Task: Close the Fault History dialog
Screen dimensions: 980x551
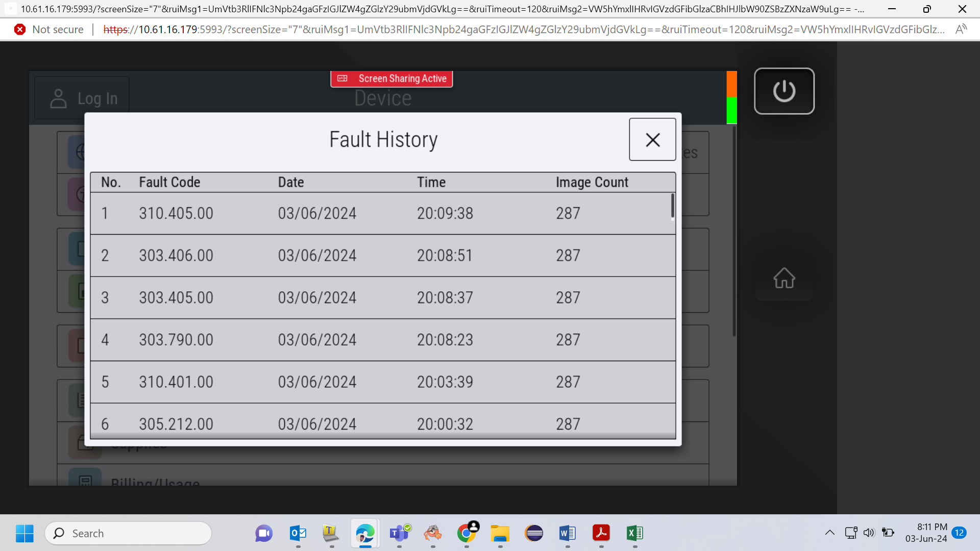Action: 652,139
